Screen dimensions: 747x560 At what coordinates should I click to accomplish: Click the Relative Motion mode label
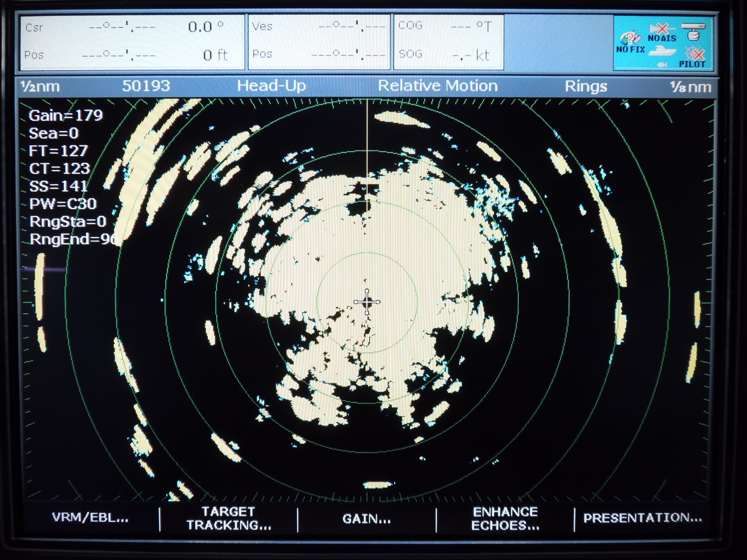tap(438, 86)
